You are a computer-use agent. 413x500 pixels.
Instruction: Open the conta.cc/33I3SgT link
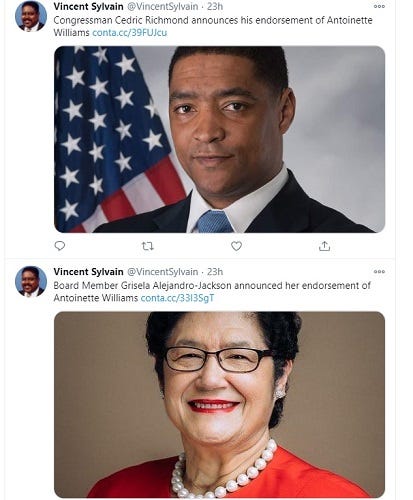177,298
